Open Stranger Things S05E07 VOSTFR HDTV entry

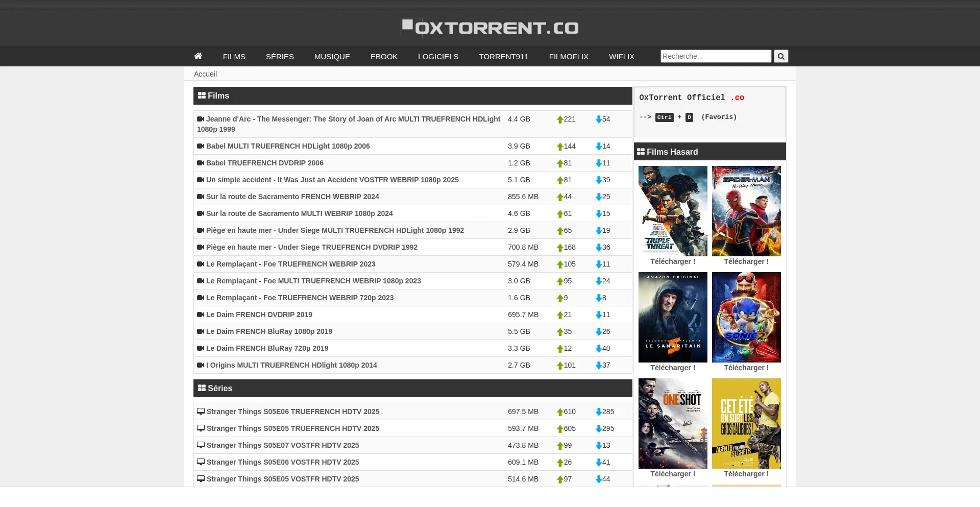coord(283,445)
